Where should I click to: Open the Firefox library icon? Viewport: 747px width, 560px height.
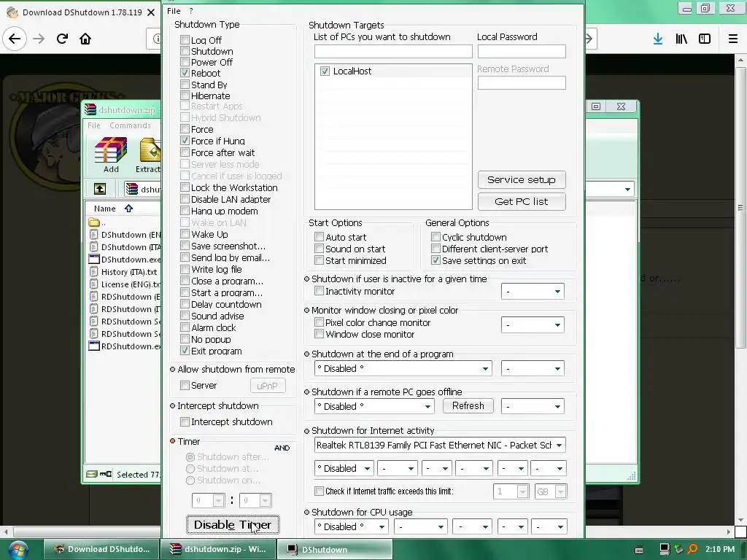tap(681, 39)
